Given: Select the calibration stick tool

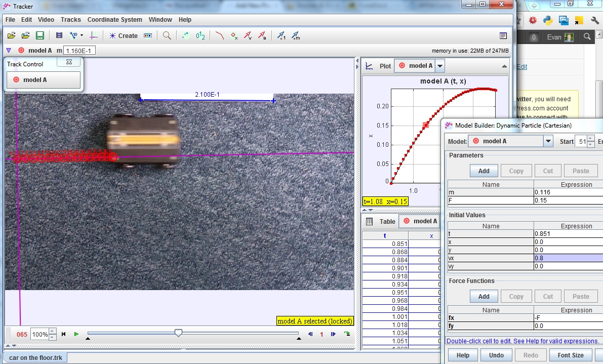Looking at the screenshot, I should [x=74, y=35].
